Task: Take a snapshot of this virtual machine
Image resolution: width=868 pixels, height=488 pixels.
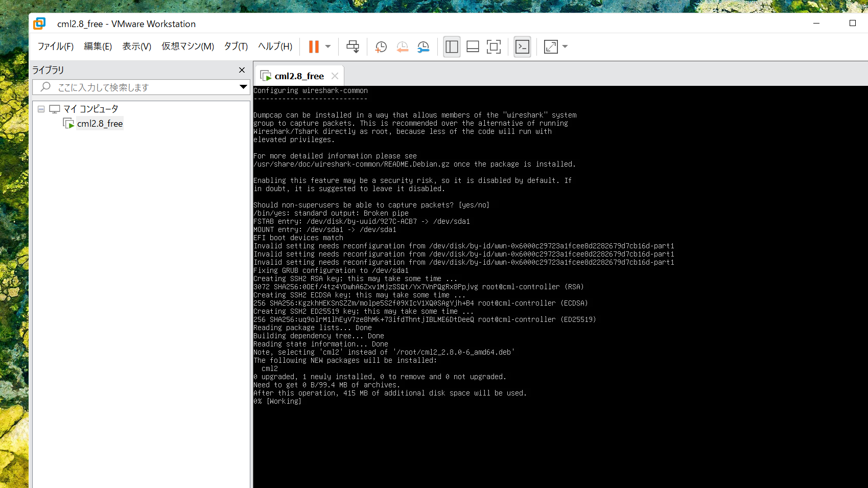Action: click(381, 47)
